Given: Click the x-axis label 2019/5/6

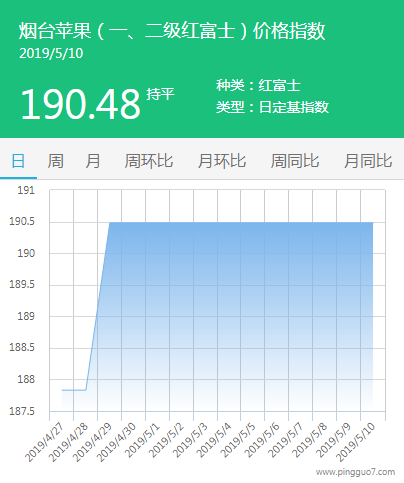Looking at the screenshot, I should click(262, 440).
